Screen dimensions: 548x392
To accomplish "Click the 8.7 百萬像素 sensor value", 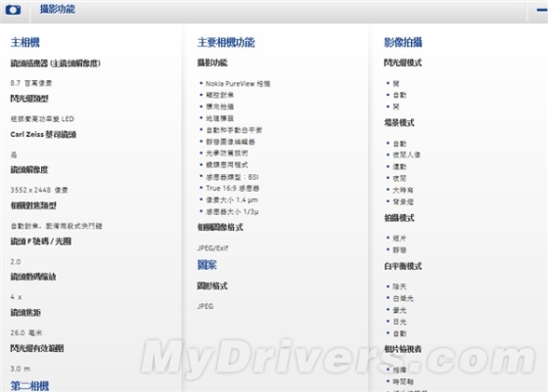I will (31, 83).
